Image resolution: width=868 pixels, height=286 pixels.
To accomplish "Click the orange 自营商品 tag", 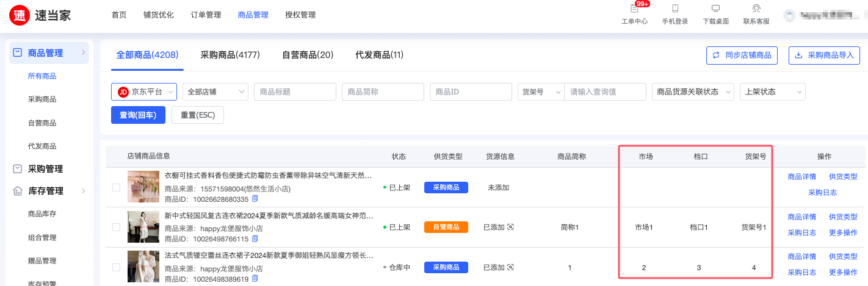I will point(446,227).
